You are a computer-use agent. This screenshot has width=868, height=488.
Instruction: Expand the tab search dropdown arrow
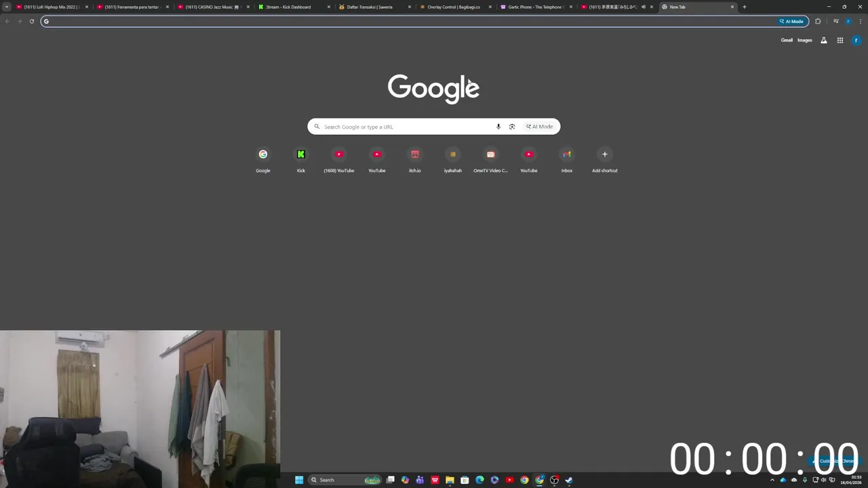[x=7, y=7]
